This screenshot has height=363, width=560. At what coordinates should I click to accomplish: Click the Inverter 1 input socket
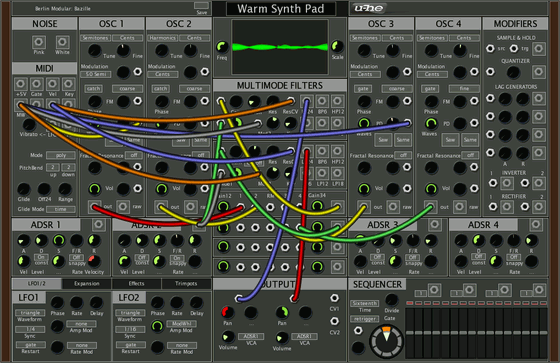(493, 183)
